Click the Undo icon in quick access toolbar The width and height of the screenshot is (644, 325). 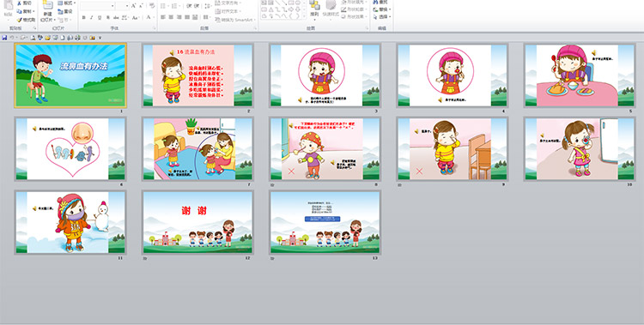(x=11, y=38)
